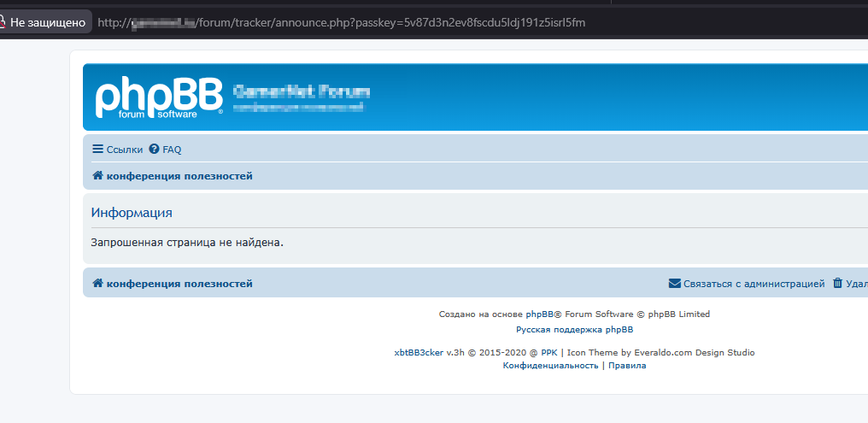Open the Конфиденциальность privacy link

click(x=550, y=365)
